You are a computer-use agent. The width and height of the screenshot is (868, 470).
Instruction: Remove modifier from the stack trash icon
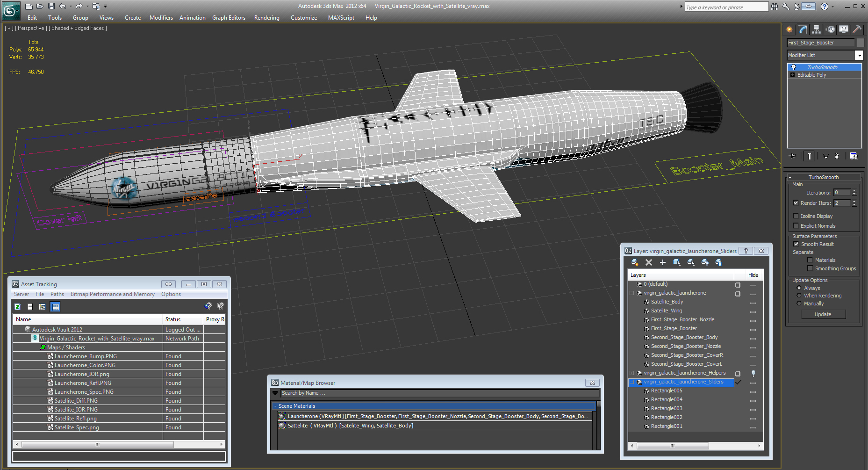click(x=837, y=156)
